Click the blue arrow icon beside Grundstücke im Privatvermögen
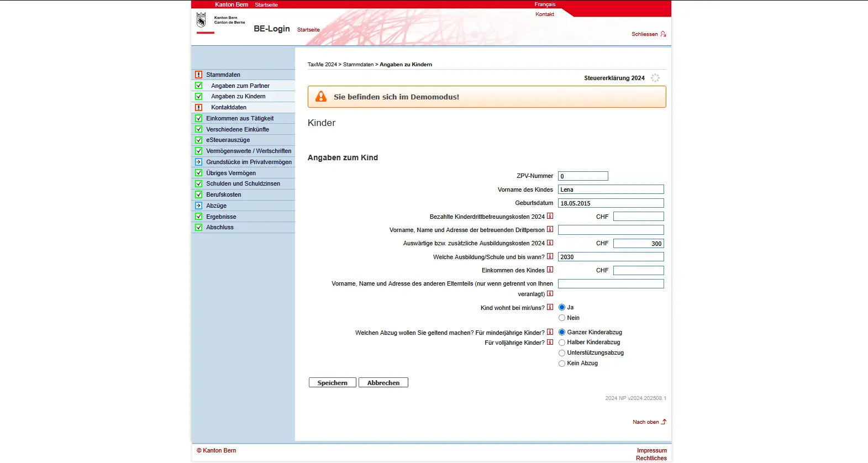Viewport: 868px width, 463px height. [x=198, y=162]
